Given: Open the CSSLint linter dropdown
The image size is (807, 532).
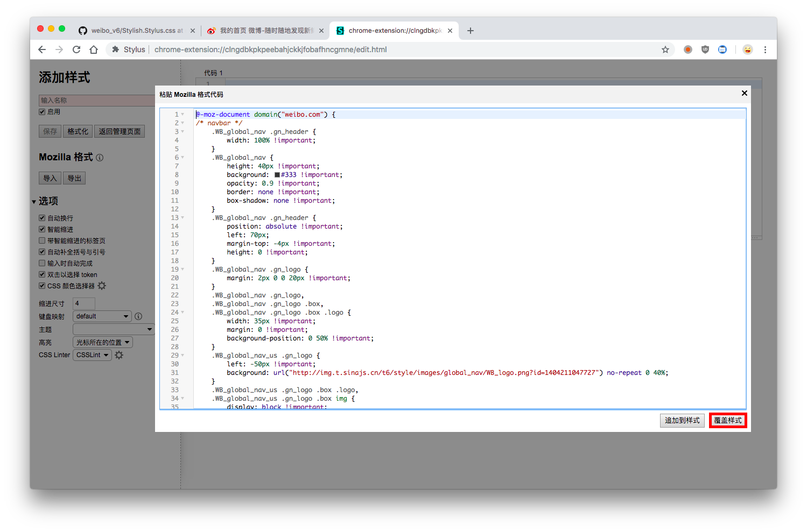Looking at the screenshot, I should point(92,355).
